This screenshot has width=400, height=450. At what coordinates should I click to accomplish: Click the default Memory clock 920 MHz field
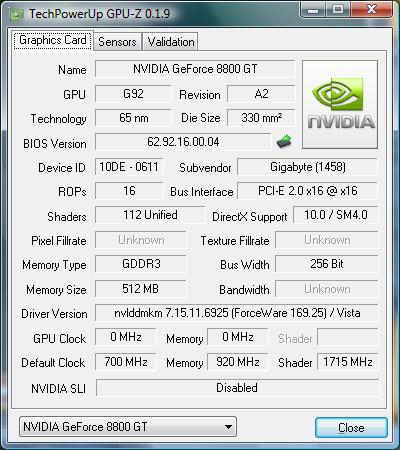[238, 362]
